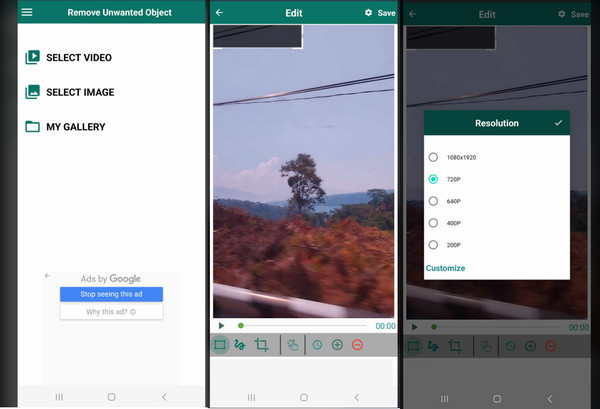Go back using arrow in middle Edit screen
This screenshot has width=600, height=409.
219,13
